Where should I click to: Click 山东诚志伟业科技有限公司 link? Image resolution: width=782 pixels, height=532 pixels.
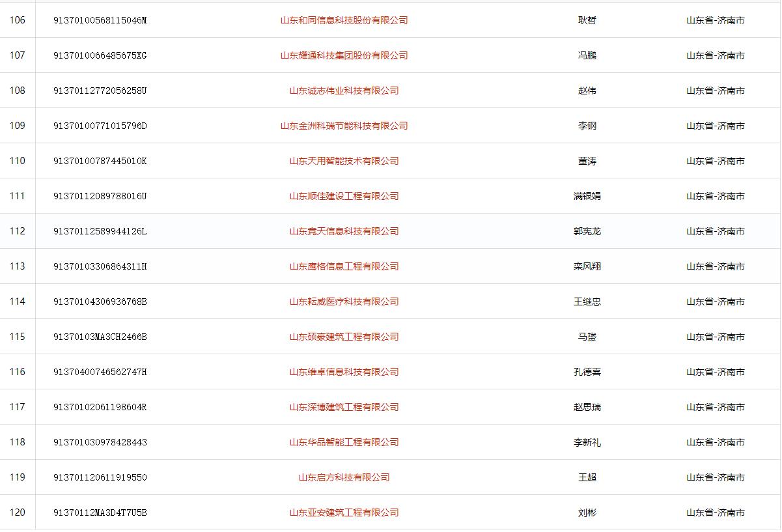[x=344, y=91]
